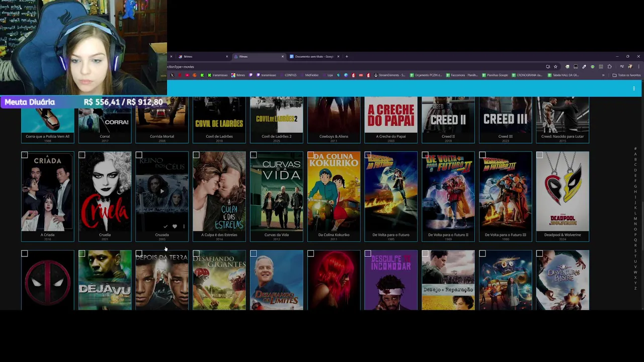644x362 pixels.
Task: Select the checkbox on Curvas da Vida
Action: tap(254, 155)
